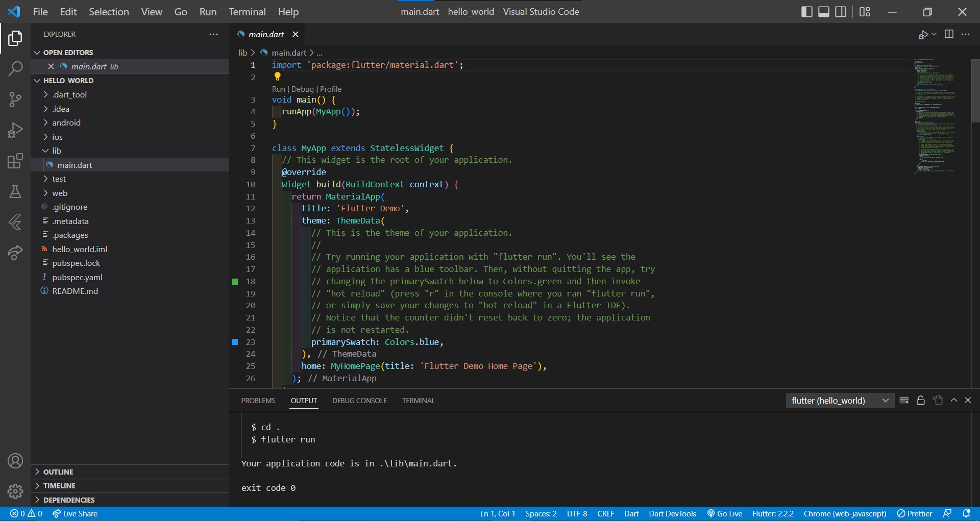Open the Flutter sidebar icon
The image size is (980, 521).
pyautogui.click(x=15, y=222)
